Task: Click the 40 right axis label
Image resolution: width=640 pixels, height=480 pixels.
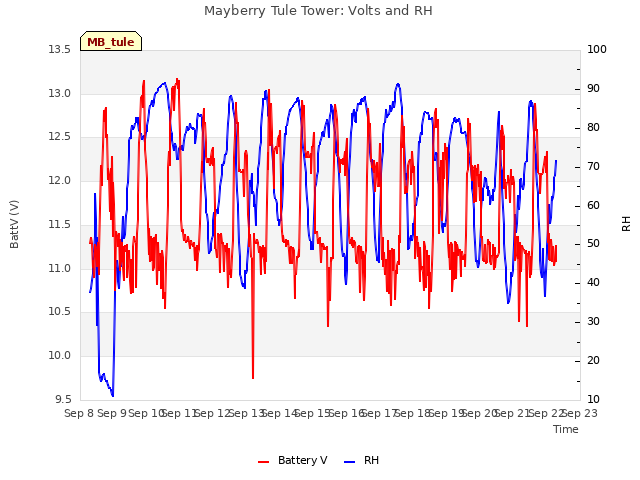Action: click(x=593, y=282)
